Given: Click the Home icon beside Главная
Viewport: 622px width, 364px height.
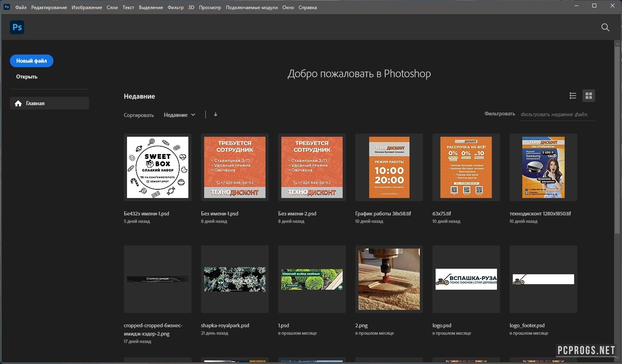Looking at the screenshot, I should click(x=18, y=104).
